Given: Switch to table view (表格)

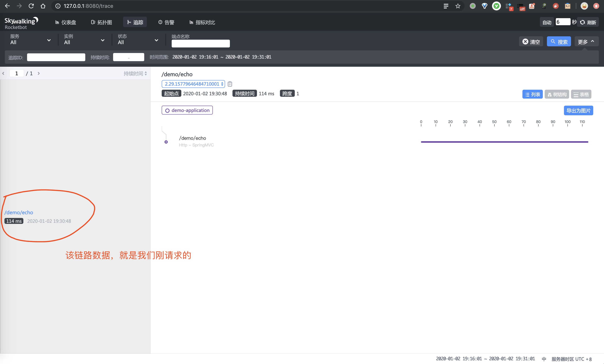Looking at the screenshot, I should pyautogui.click(x=581, y=94).
